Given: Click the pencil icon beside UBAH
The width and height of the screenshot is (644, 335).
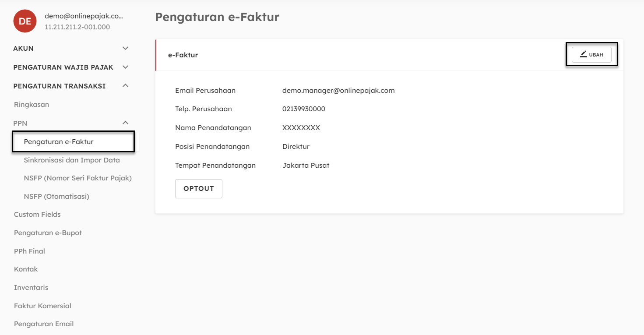Looking at the screenshot, I should pyautogui.click(x=583, y=54).
